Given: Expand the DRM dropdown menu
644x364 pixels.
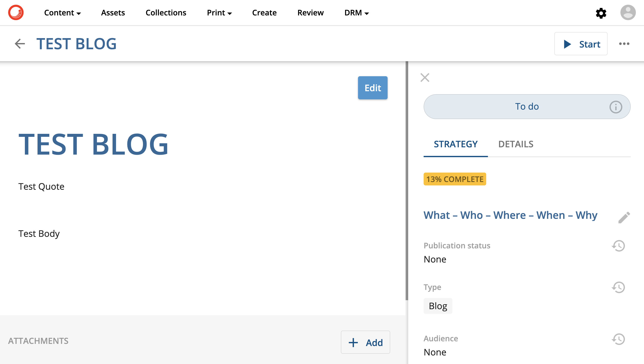Looking at the screenshot, I should [x=357, y=12].
